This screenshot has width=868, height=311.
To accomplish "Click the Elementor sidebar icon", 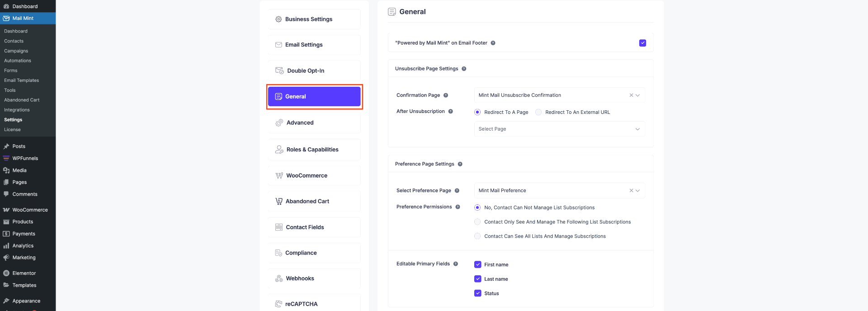I will (x=6, y=273).
